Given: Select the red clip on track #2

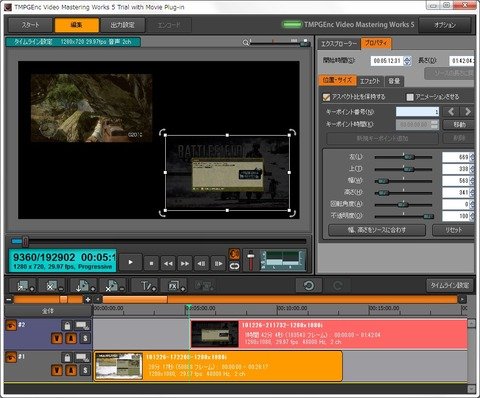Looking at the screenshot, I should pyautogui.click(x=329, y=334).
